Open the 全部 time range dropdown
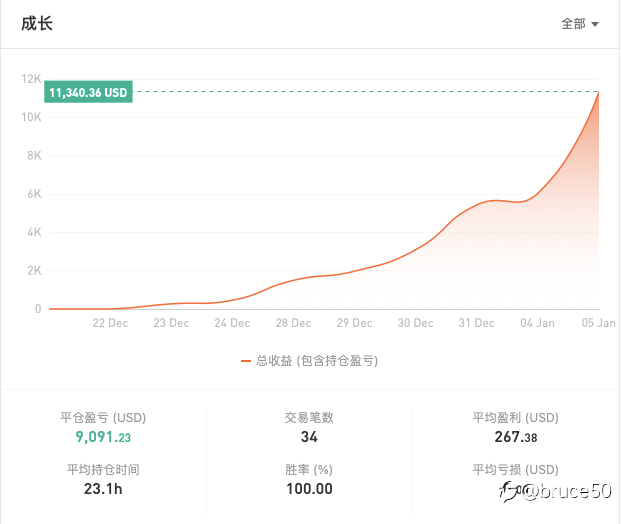Viewport: 621px width, 524px height. tap(580, 24)
